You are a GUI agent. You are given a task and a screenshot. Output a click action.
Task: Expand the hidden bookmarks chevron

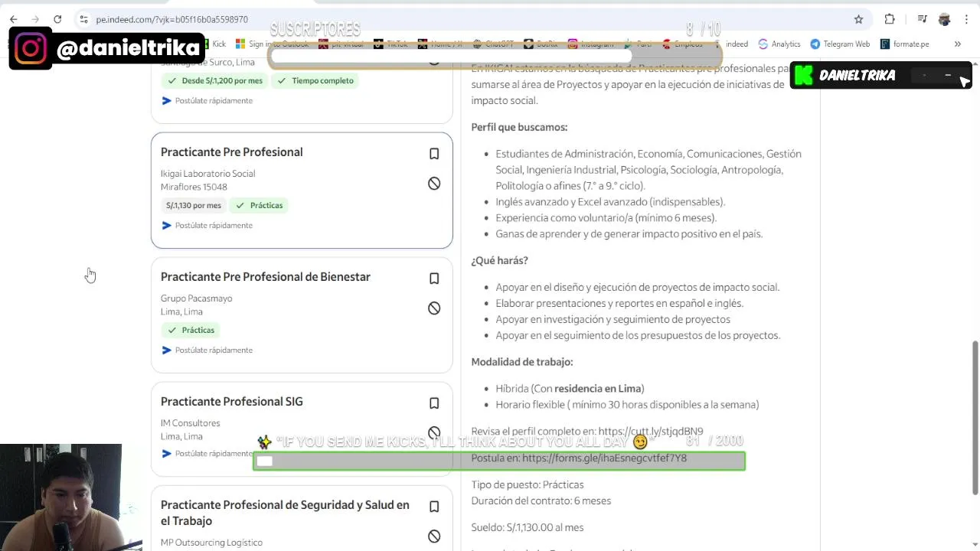tap(957, 44)
